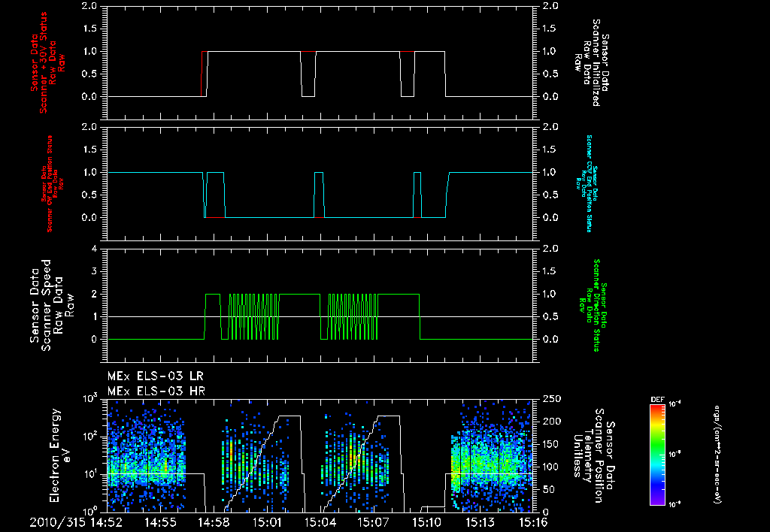Click the "15:01" time axis label

[267, 522]
